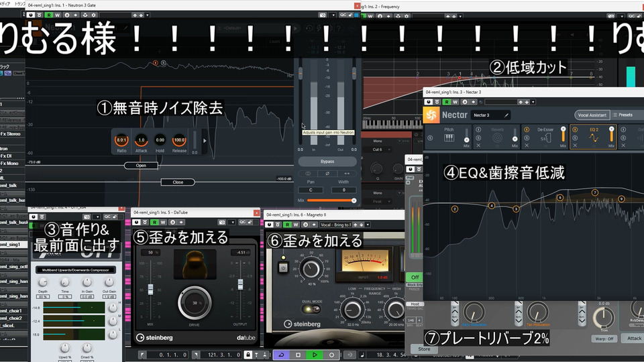Toggle Read automation in Nectar 3 window
This screenshot has width=644, height=362.
(x=447, y=102)
